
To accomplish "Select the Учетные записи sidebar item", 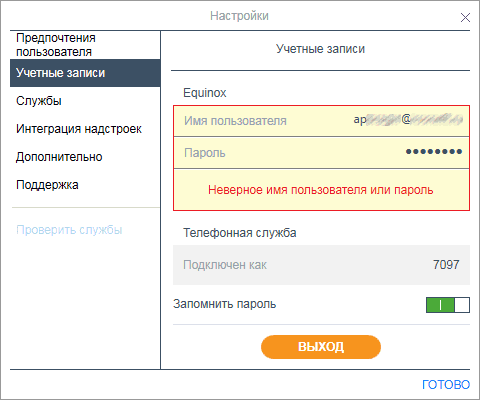I will (85, 73).
